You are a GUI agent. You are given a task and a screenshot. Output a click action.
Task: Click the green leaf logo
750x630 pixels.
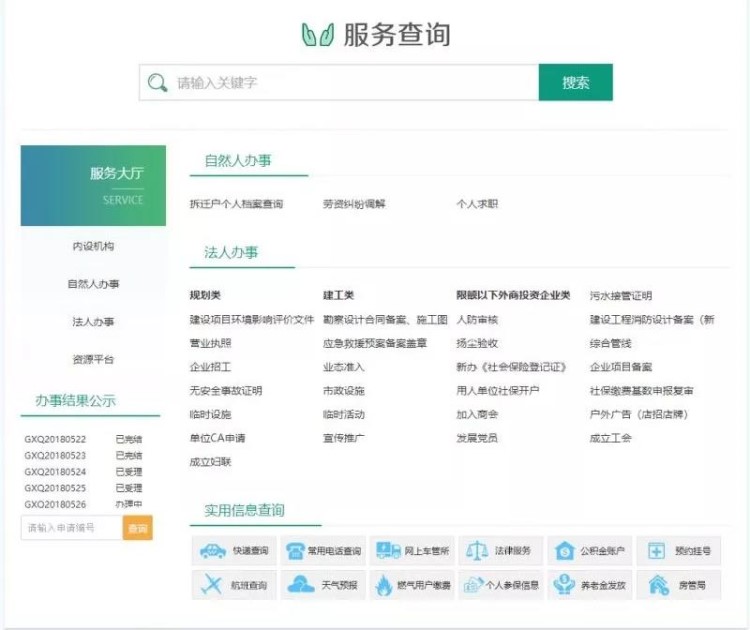[x=318, y=35]
